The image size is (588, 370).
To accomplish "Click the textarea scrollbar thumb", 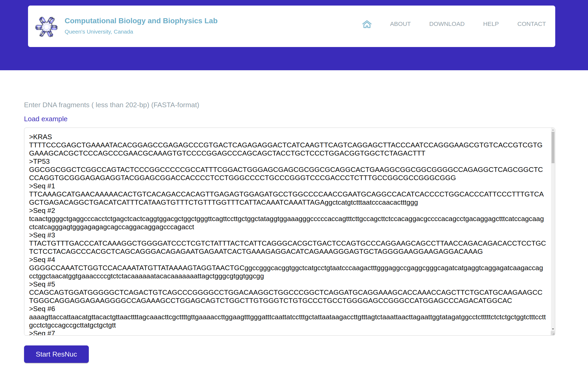I will (553, 147).
